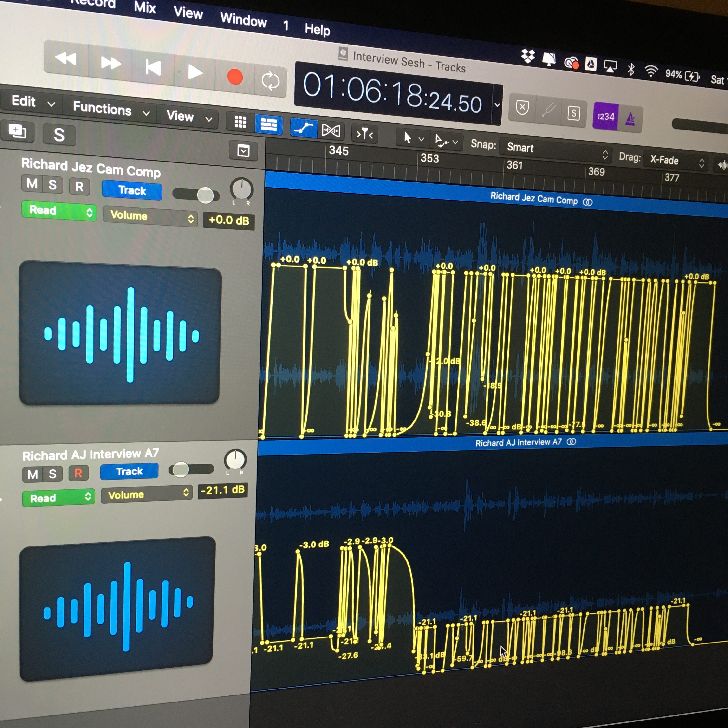Open Read automation mode on AJ Interview A7
This screenshot has width=728, height=728.
click(x=59, y=498)
